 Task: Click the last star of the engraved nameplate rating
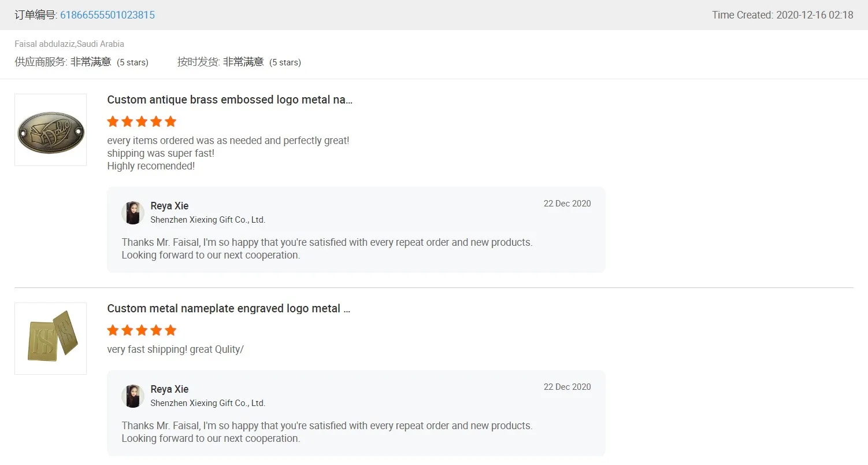tap(170, 330)
